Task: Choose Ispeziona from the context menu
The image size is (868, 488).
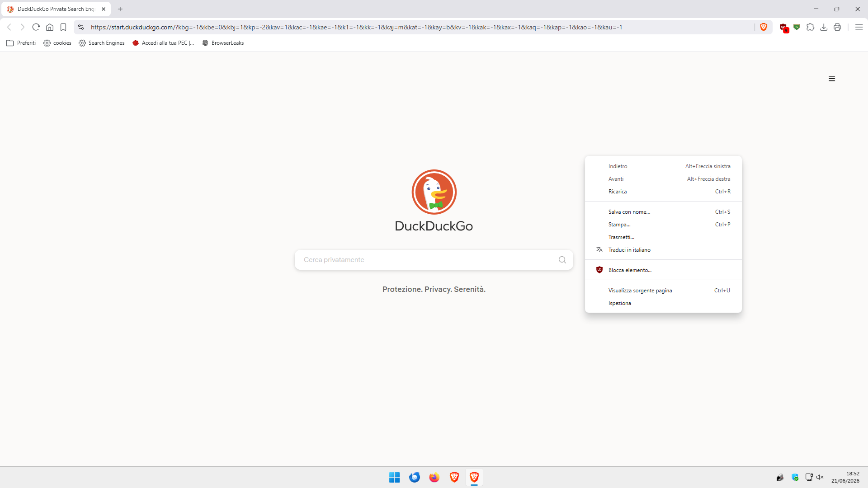Action: [663, 303]
